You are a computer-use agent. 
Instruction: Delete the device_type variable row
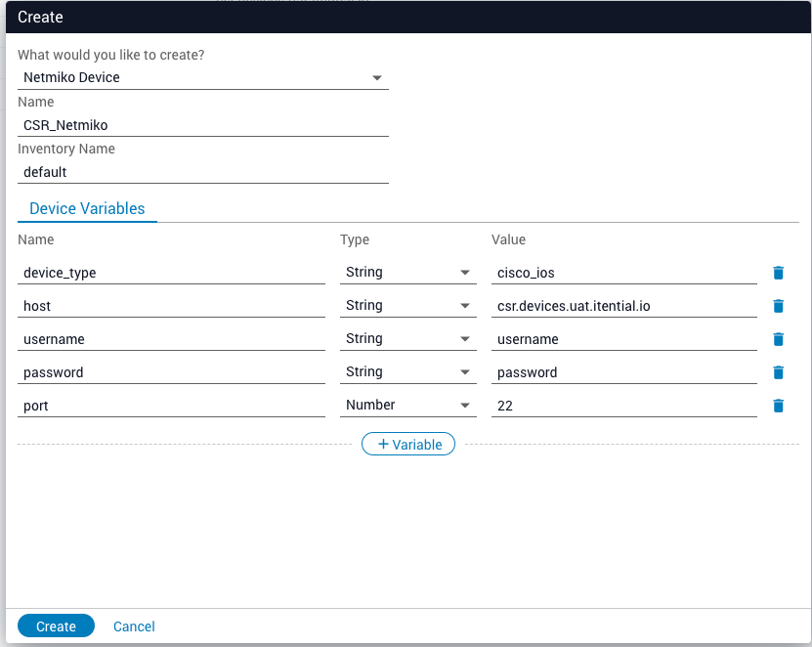pyautogui.click(x=778, y=273)
